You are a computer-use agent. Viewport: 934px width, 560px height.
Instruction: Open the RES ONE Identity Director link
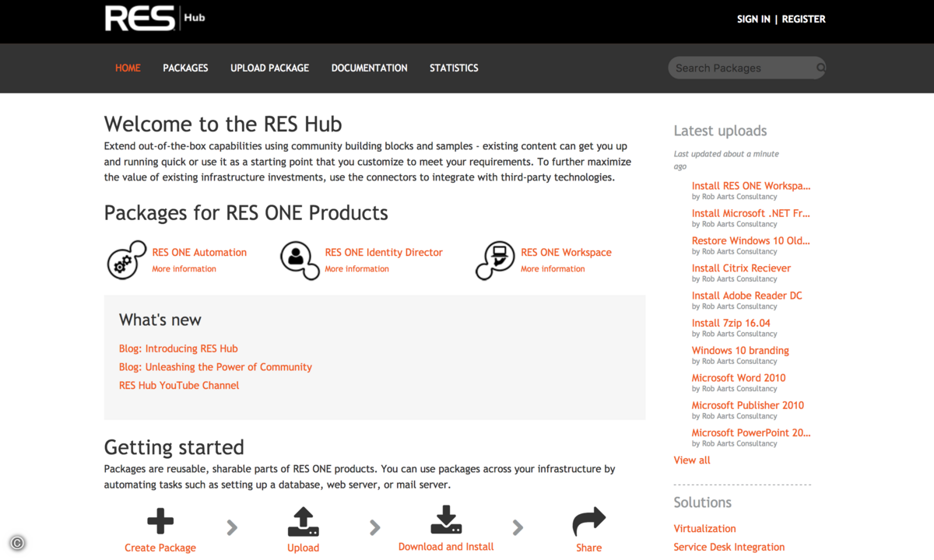tap(384, 252)
